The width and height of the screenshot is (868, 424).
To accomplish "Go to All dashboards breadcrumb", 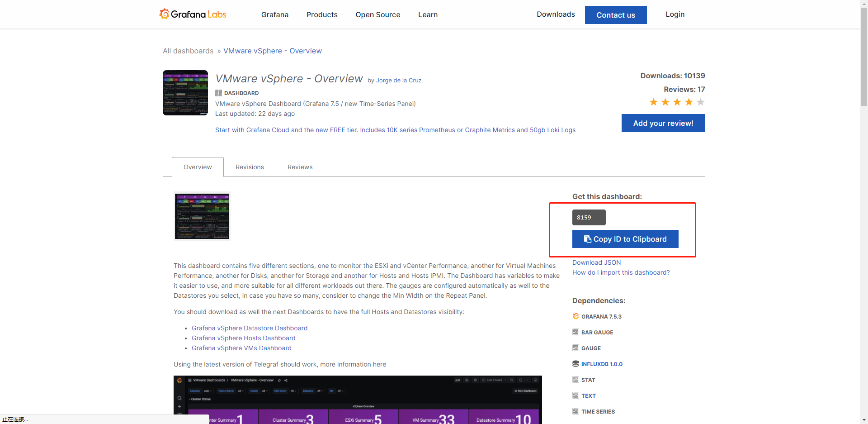I will pos(188,51).
